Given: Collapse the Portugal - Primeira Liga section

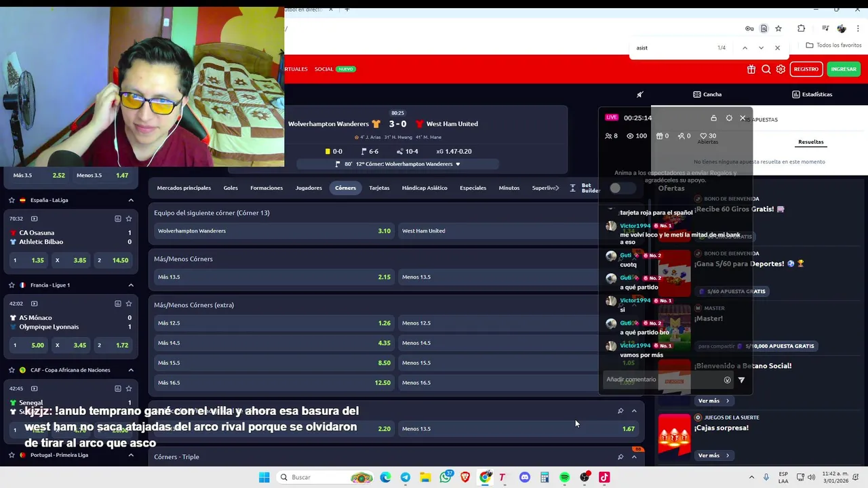Looking at the screenshot, I should tap(131, 455).
